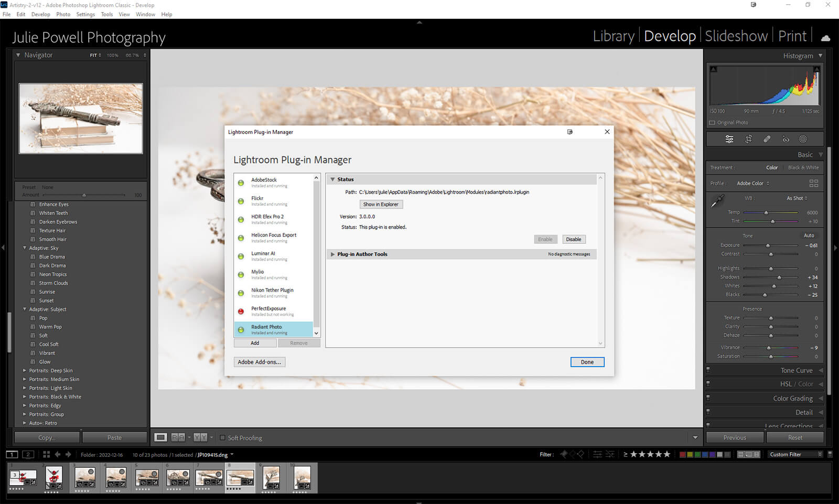The height and width of the screenshot is (504, 839).
Task: Switch to the Print module
Action: (792, 36)
